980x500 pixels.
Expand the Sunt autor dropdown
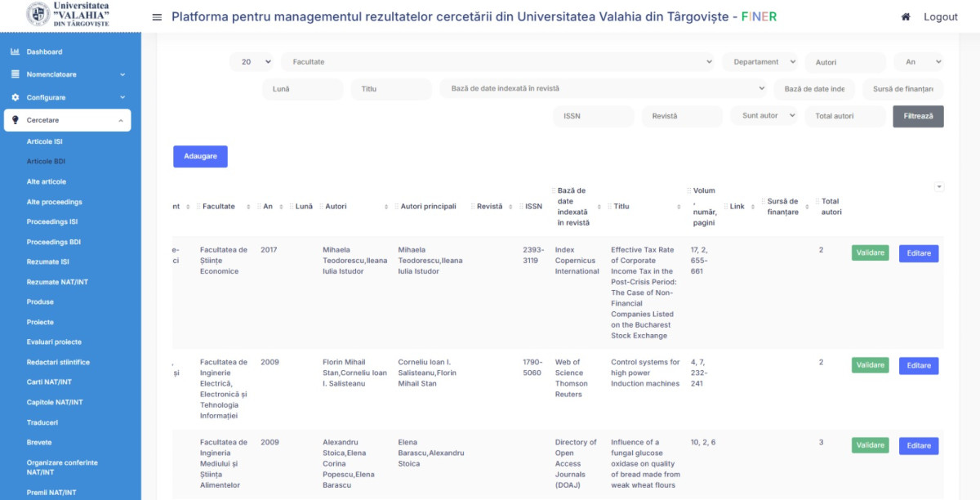tap(764, 116)
